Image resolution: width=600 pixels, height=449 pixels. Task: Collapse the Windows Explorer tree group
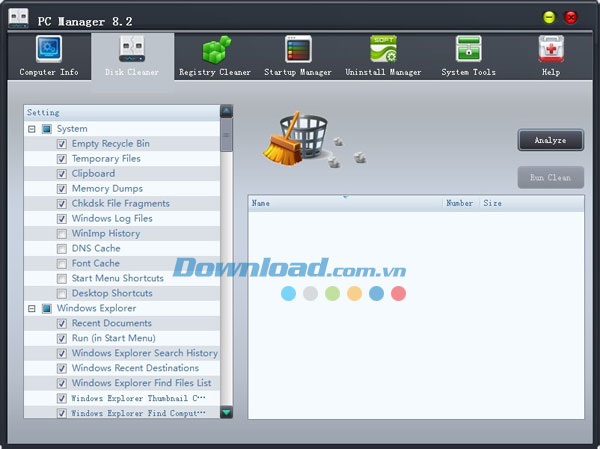click(x=32, y=309)
